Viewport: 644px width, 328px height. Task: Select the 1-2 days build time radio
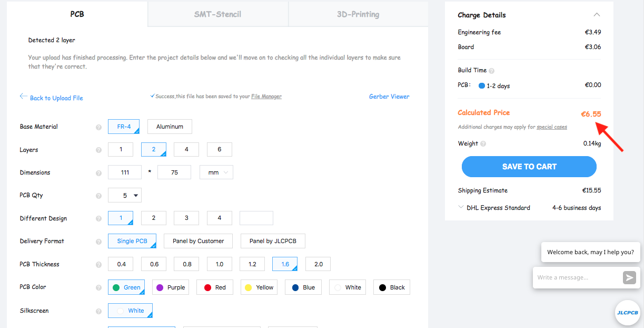pyautogui.click(x=481, y=85)
